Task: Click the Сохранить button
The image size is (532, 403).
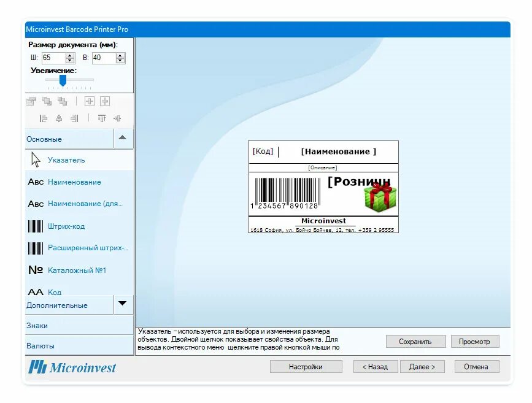Action: [415, 341]
